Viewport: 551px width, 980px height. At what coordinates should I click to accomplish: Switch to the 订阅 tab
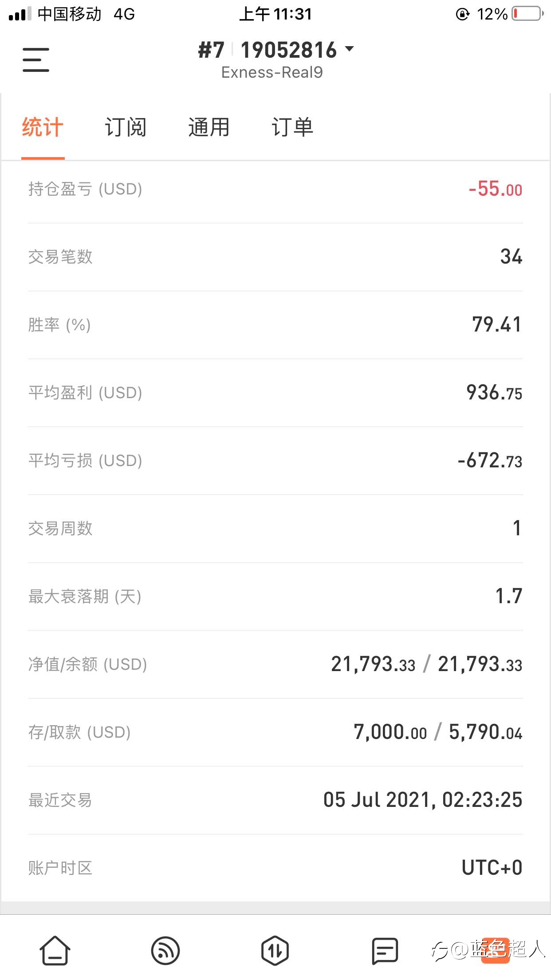[126, 127]
